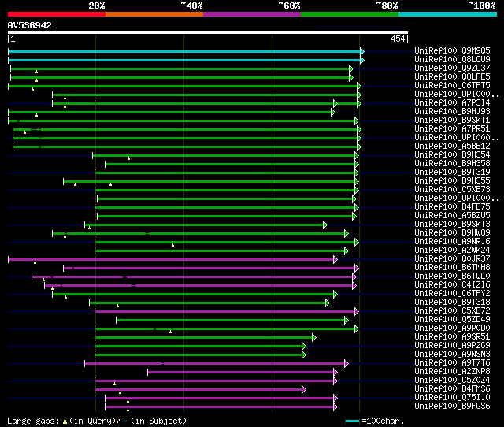Open hit UniRef100_B9H358
Screen dimensions: 504x427
tap(452, 163)
